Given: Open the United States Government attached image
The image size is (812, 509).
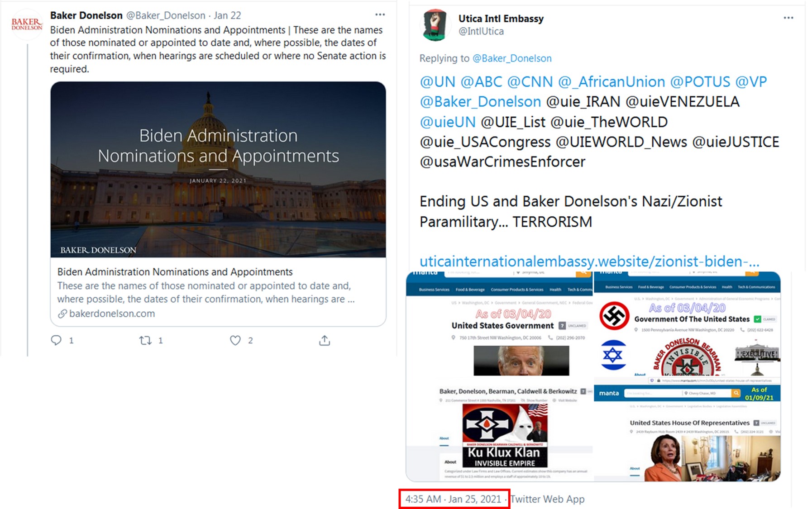Looking at the screenshot, I should tap(499, 376).
